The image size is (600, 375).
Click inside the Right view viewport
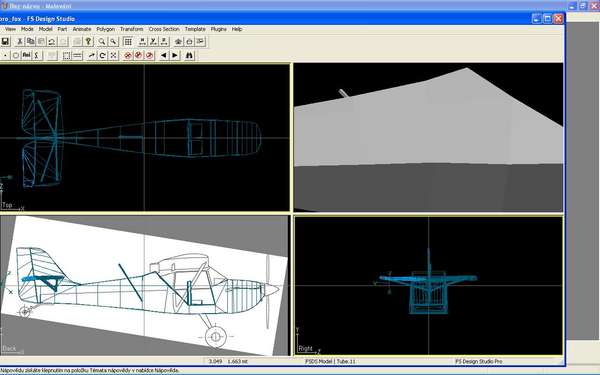pos(429,285)
